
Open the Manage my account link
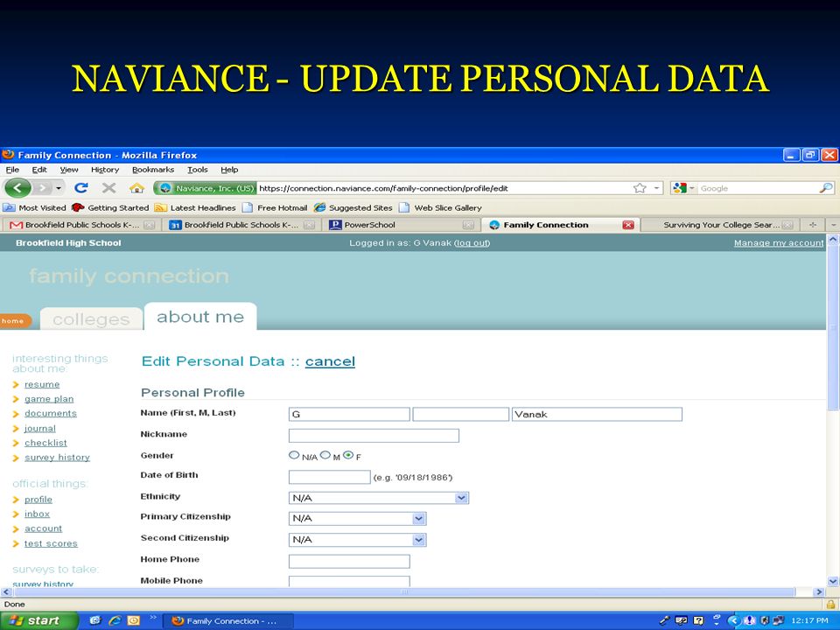tap(779, 243)
